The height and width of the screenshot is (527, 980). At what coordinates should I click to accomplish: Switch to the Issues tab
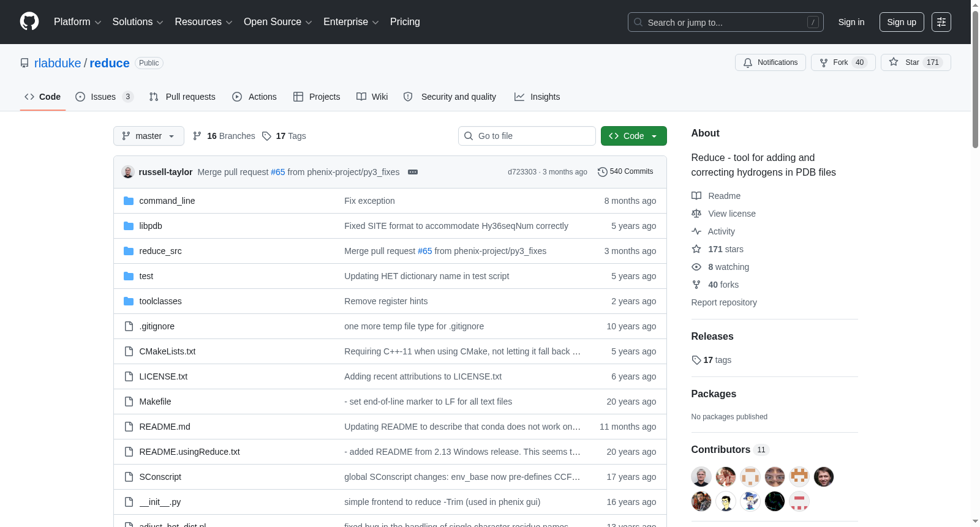pyautogui.click(x=104, y=97)
